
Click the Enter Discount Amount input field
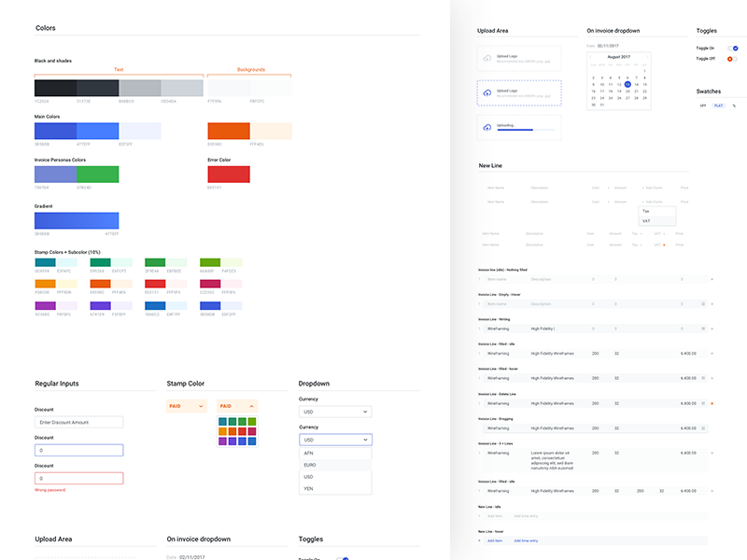pos(78,423)
